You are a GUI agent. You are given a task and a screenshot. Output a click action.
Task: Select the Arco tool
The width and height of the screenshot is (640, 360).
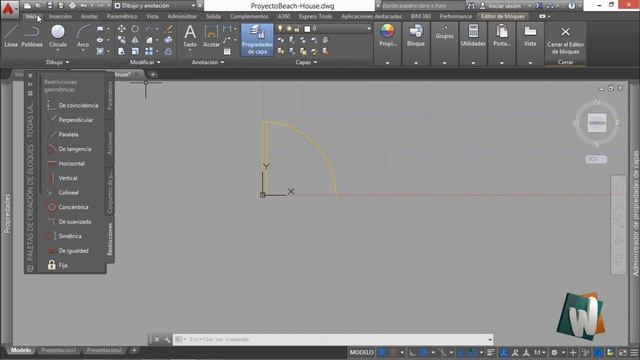coord(83,36)
